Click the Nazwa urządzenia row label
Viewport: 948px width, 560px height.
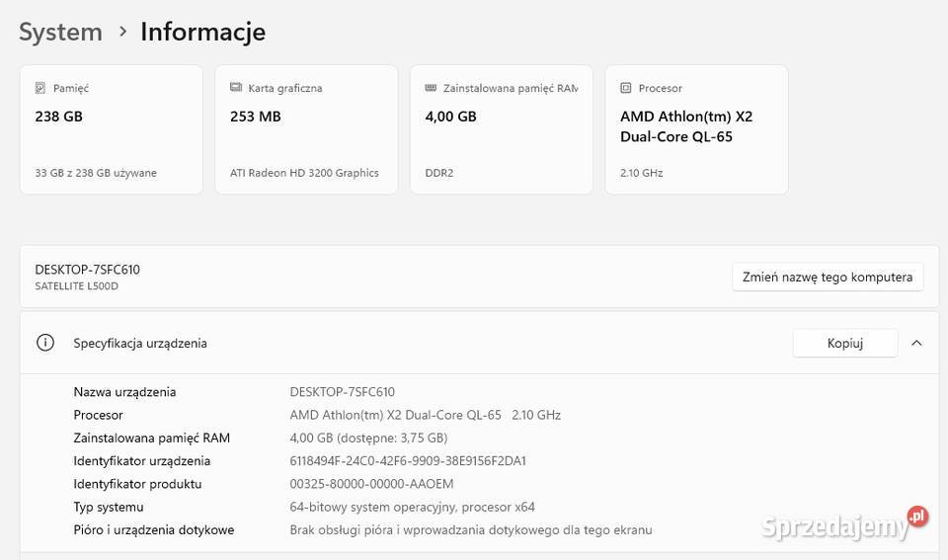pos(124,392)
